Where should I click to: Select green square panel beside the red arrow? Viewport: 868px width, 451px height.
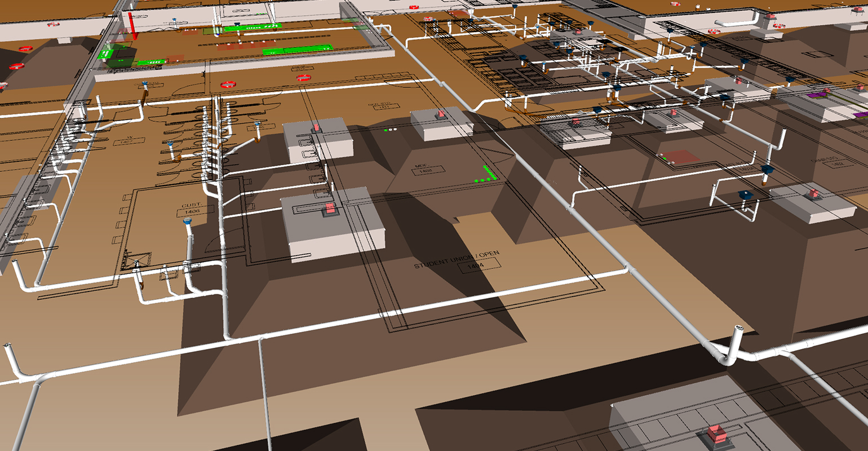click(x=105, y=54)
